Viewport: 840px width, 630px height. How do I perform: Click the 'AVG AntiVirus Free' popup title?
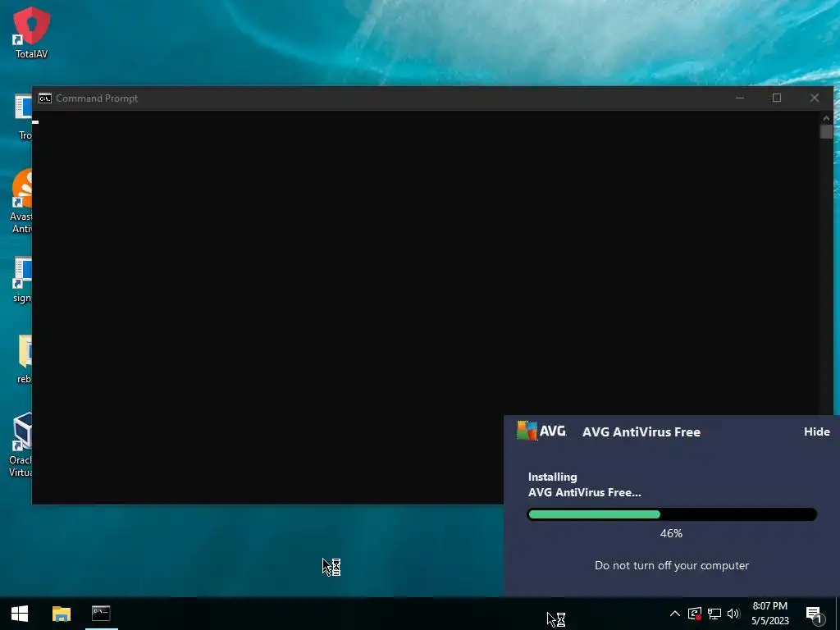pos(641,431)
